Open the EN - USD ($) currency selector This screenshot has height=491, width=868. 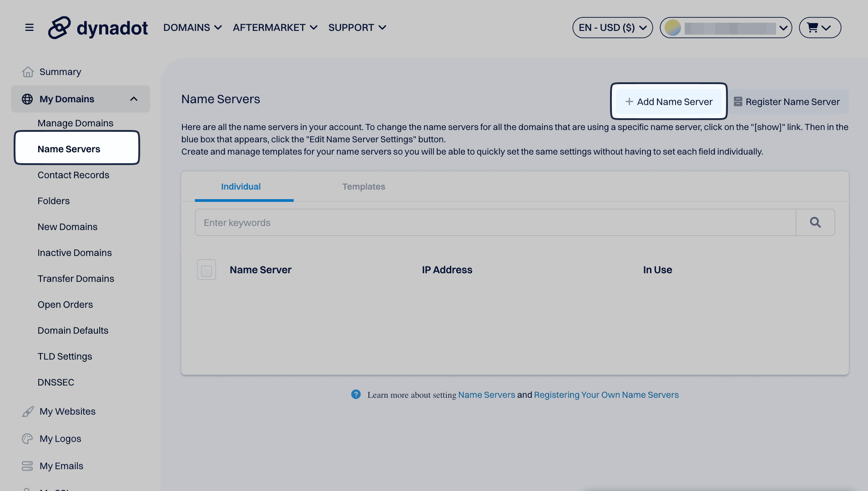click(x=612, y=28)
